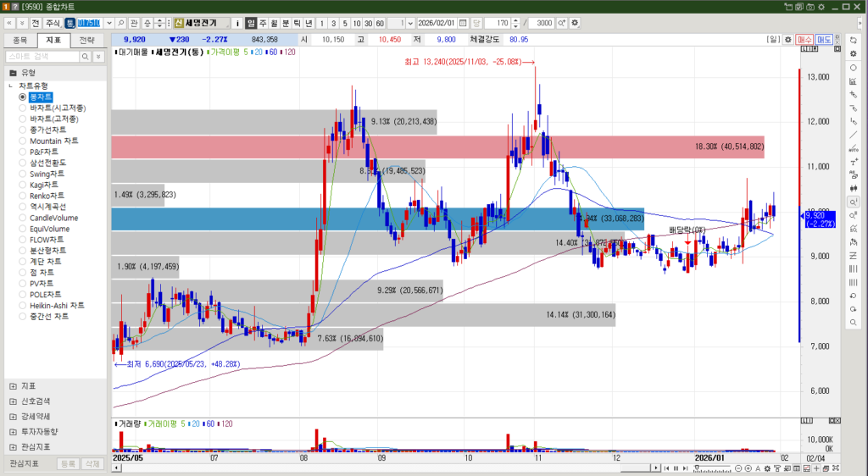Click the chart settings gear next to 매수
Screen dimensions: 868x476
click(x=787, y=39)
